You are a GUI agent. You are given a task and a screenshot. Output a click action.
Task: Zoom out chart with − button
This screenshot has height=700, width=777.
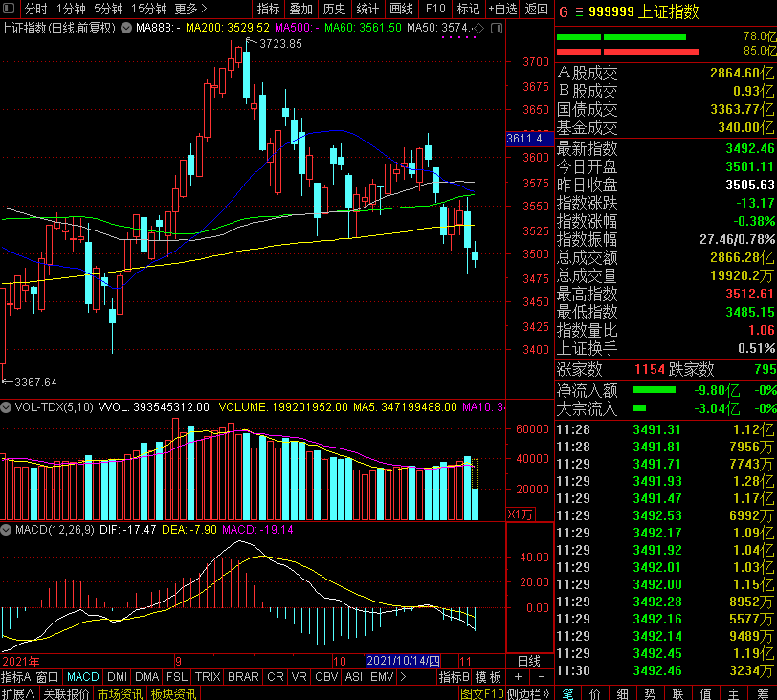coord(542,677)
